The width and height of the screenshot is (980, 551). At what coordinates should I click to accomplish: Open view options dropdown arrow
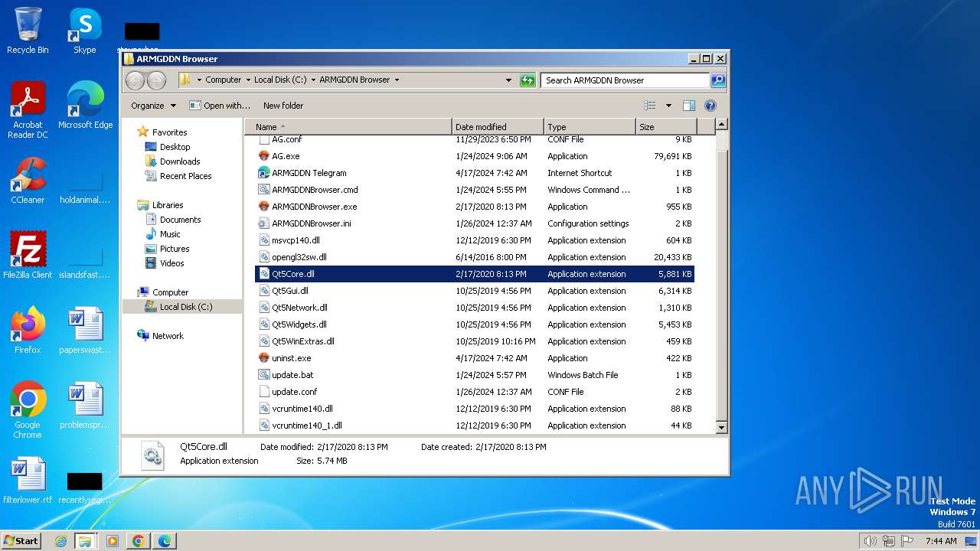click(x=668, y=106)
